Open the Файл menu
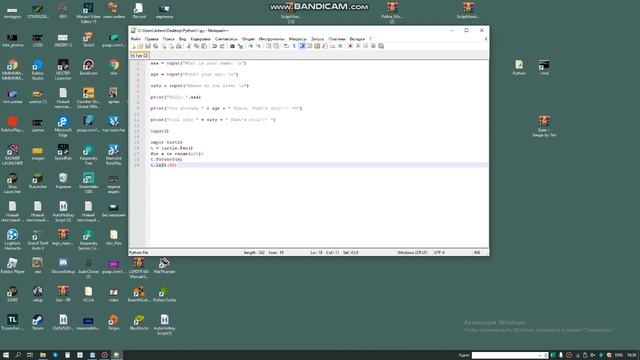Screen dimensions: 640x360 point(136,39)
